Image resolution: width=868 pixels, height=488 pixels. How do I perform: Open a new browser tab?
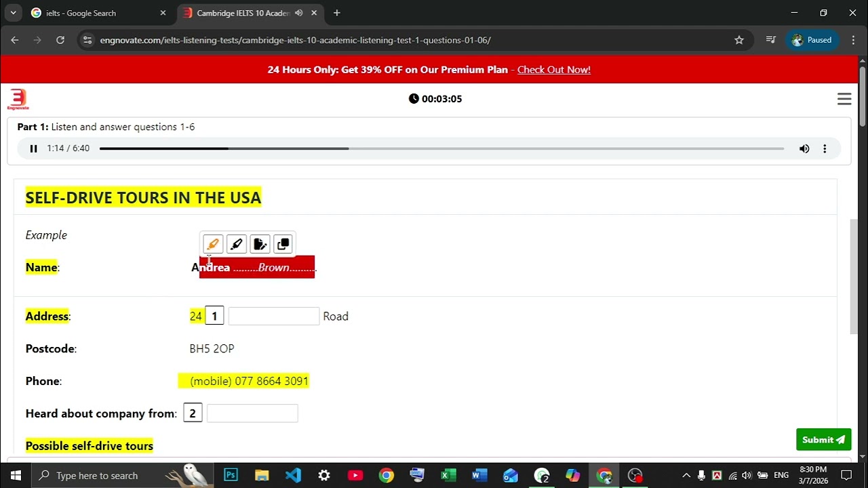[337, 13]
